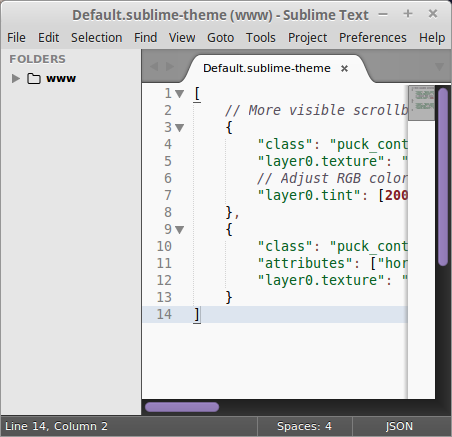The height and width of the screenshot is (437, 452).
Task: Open the View menu
Action: (182, 38)
